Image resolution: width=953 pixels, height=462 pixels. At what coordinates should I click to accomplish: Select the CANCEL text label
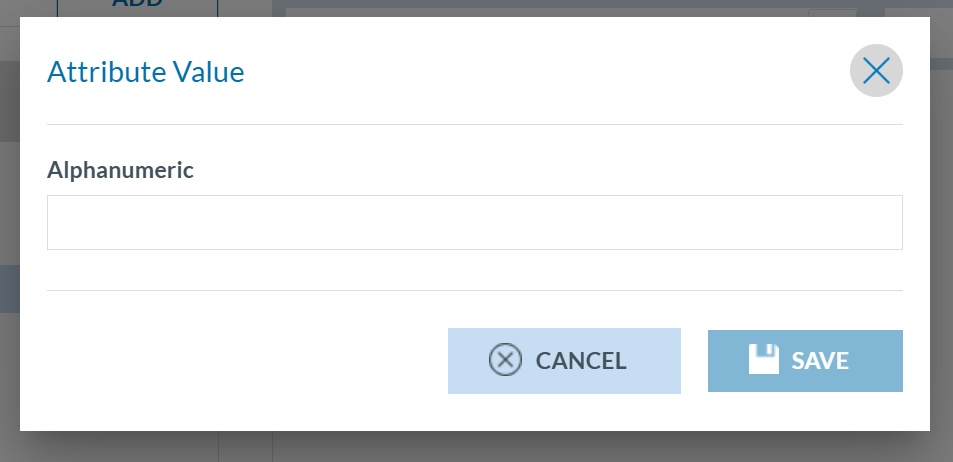click(x=581, y=361)
